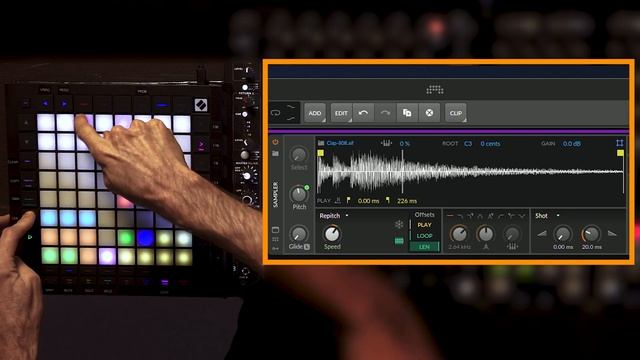Select the LEN offsets option

pyautogui.click(x=424, y=247)
